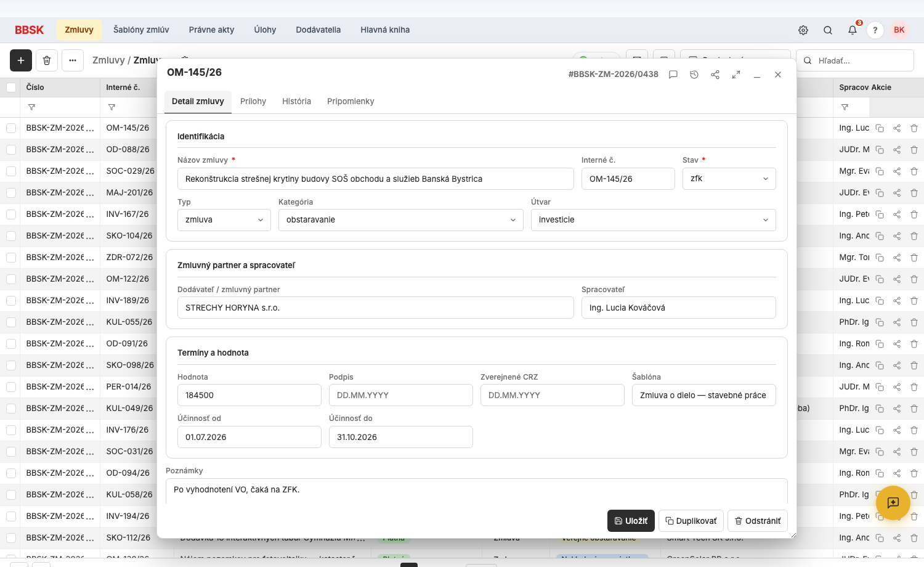The width and height of the screenshot is (924, 567).
Task: Check the MAJ-201/26 row checkbox
Action: pyautogui.click(x=11, y=193)
